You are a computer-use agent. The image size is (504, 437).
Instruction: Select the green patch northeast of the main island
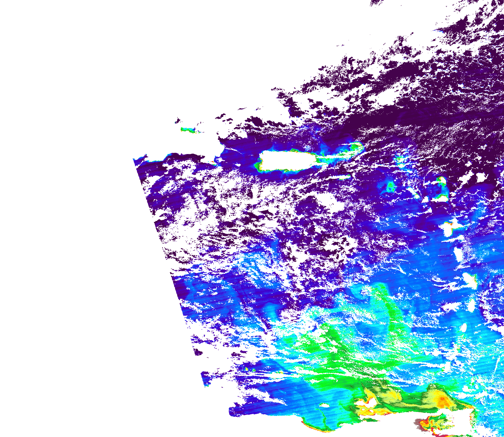click(356, 146)
